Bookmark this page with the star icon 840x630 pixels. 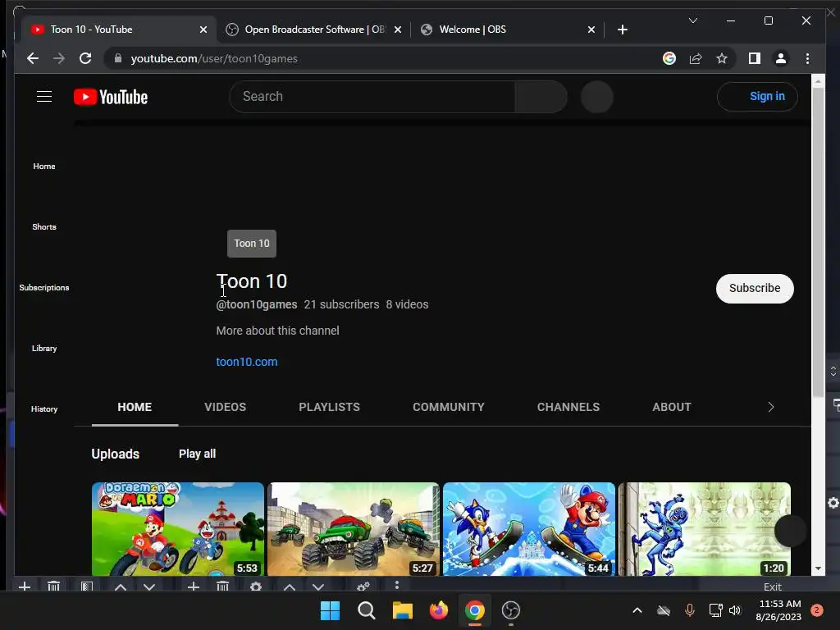click(x=722, y=58)
